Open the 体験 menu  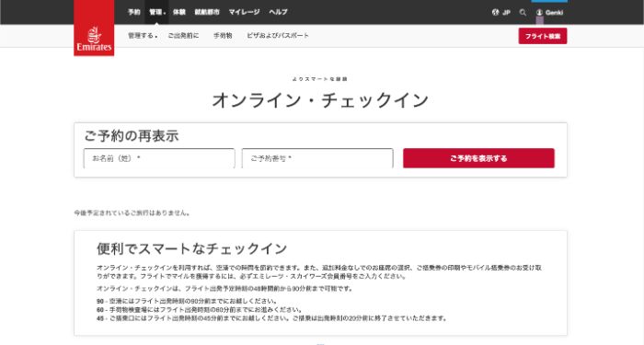click(179, 12)
